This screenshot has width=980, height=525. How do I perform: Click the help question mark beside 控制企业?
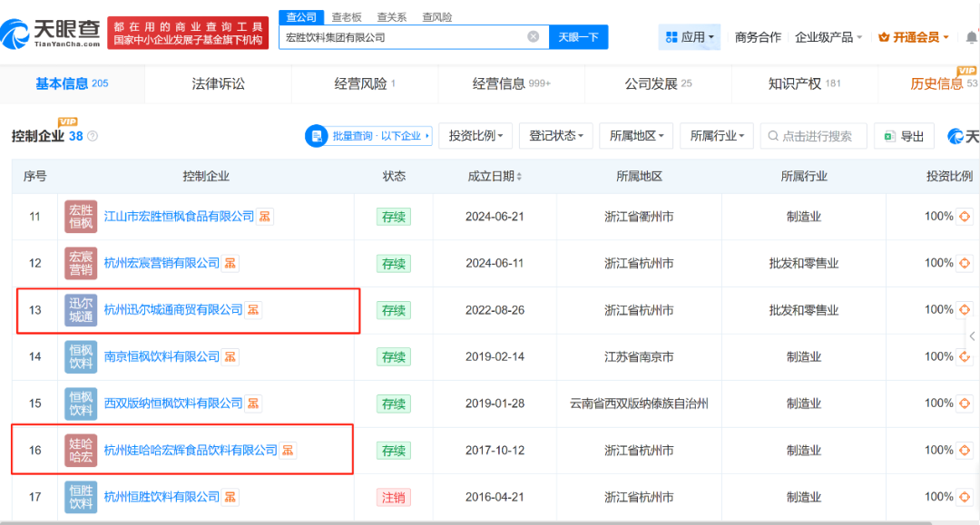[93, 136]
